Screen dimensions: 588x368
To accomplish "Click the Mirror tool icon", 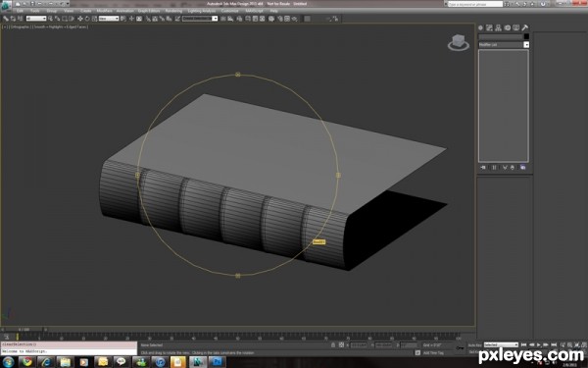I will [x=223, y=19].
